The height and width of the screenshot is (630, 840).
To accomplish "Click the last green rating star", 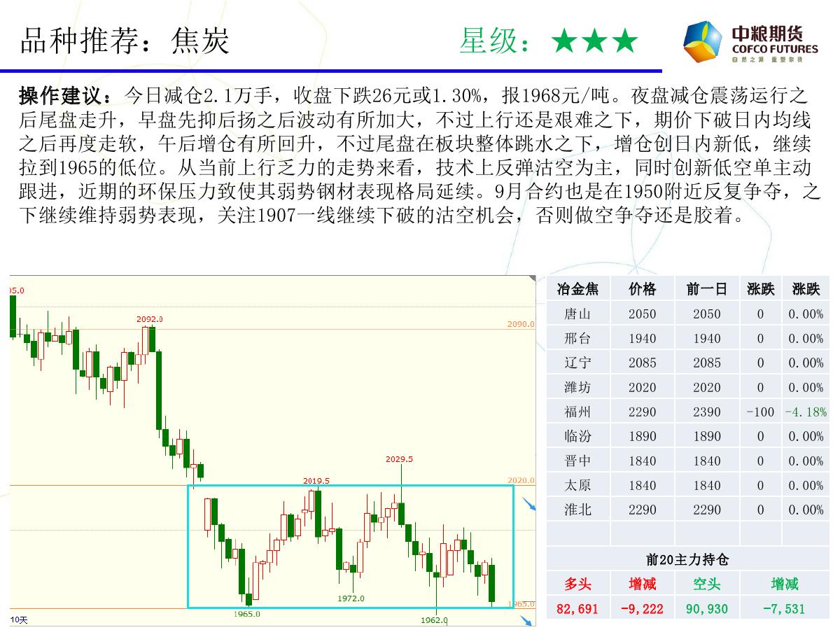I will point(624,42).
